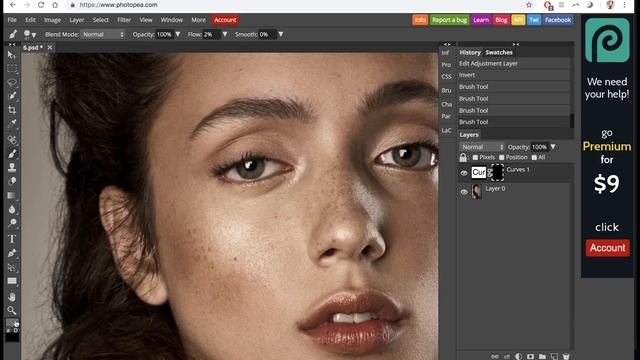Select the Pen tool

[12, 253]
